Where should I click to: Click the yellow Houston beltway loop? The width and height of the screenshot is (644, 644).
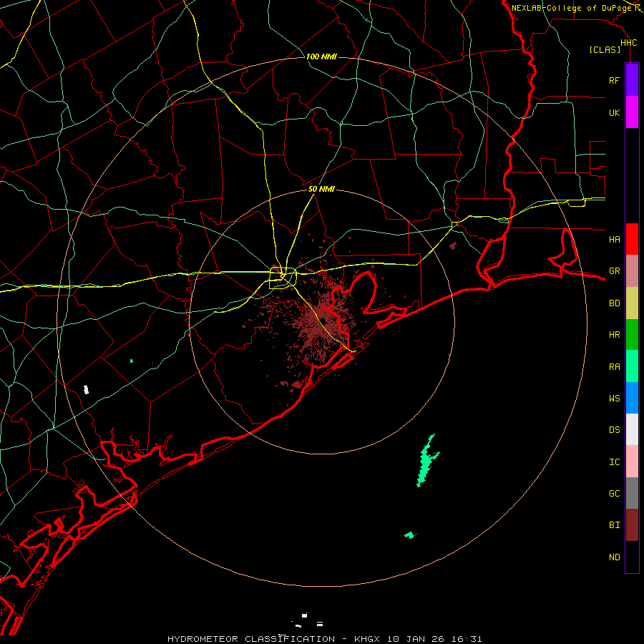tap(283, 278)
